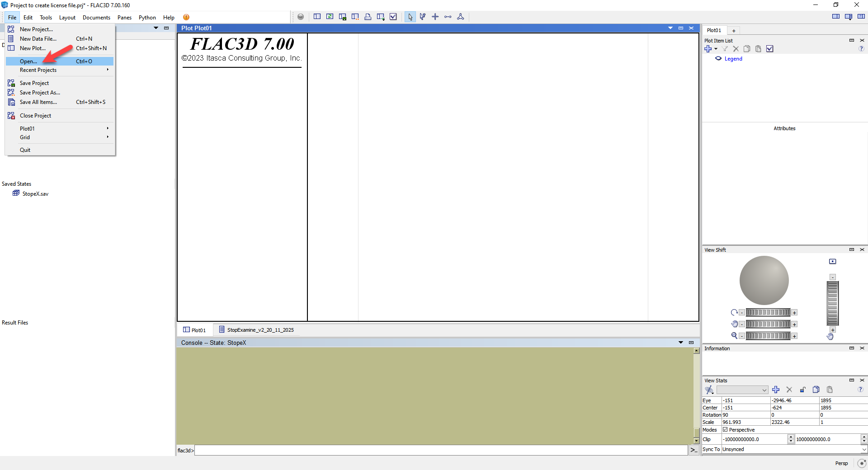
Task: Click the paste icon in Plot Item List
Action: click(x=758, y=49)
